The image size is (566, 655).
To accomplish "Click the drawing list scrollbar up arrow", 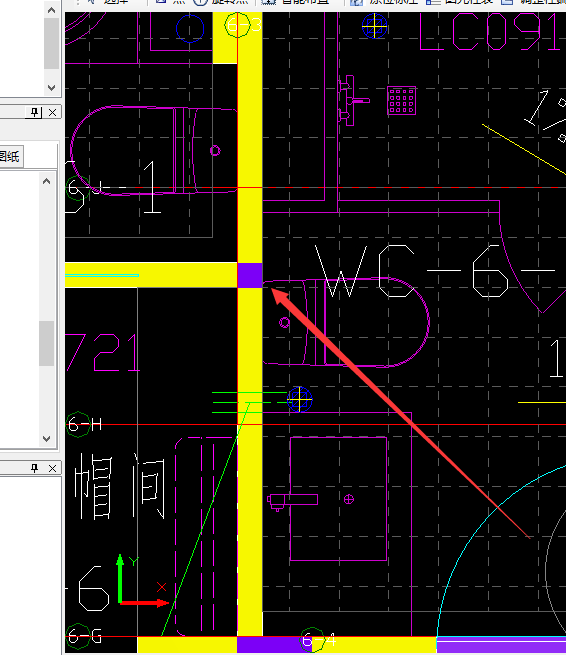I will pyautogui.click(x=46, y=181).
